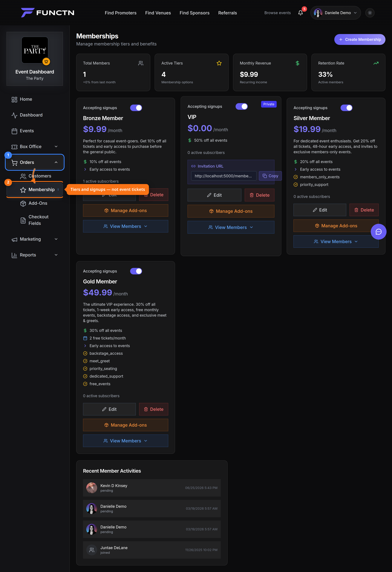
Task: Expand View Members for VIP tier
Action: click(231, 227)
